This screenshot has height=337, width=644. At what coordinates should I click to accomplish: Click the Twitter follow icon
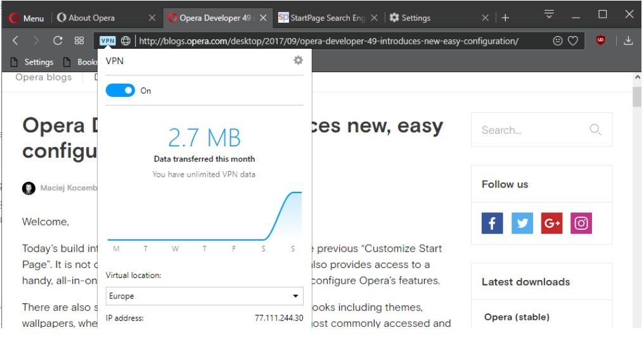(x=522, y=223)
